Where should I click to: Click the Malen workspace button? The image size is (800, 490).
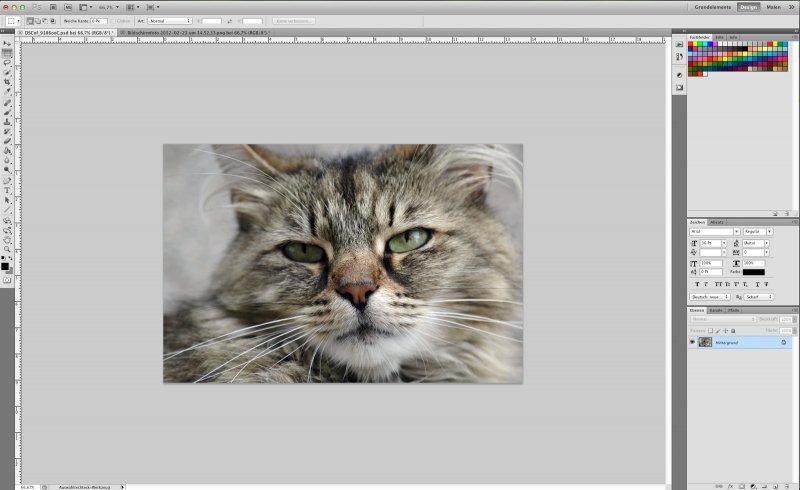pos(773,7)
